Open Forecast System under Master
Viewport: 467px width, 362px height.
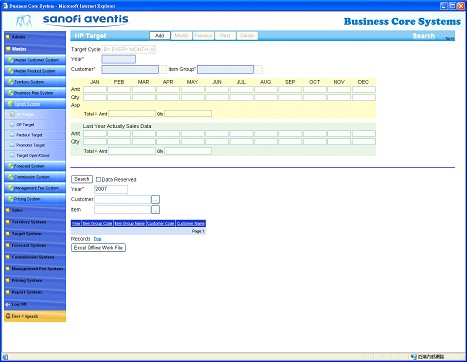click(x=35, y=166)
